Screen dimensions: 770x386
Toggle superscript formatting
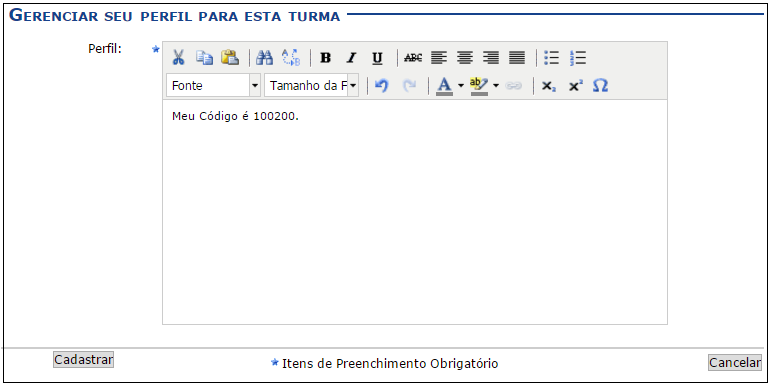click(x=576, y=86)
